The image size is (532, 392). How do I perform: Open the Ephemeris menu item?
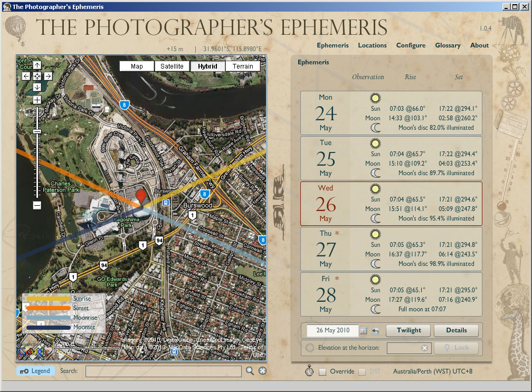[332, 45]
